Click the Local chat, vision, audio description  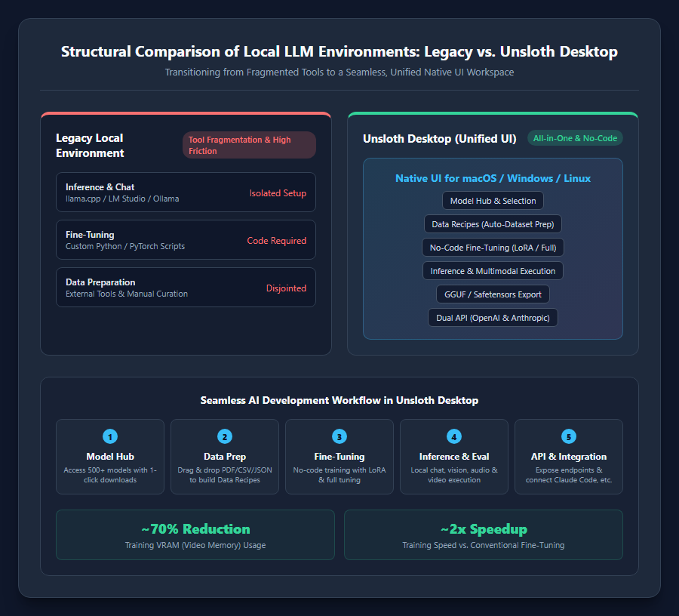(454, 475)
